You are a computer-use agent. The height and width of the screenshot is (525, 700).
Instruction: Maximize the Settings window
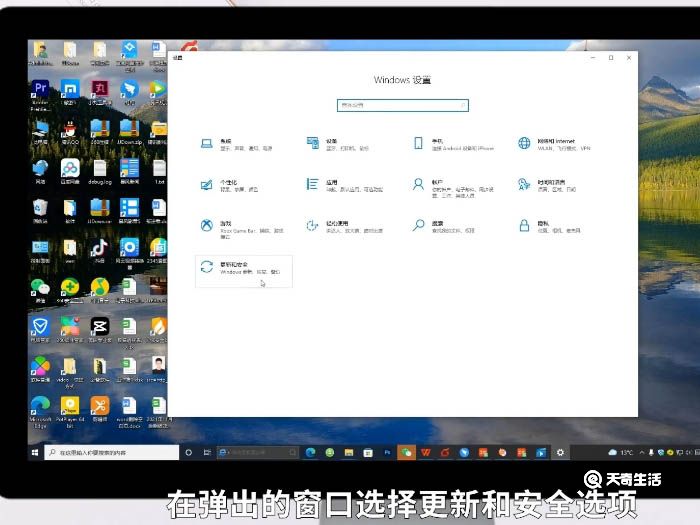click(x=611, y=58)
